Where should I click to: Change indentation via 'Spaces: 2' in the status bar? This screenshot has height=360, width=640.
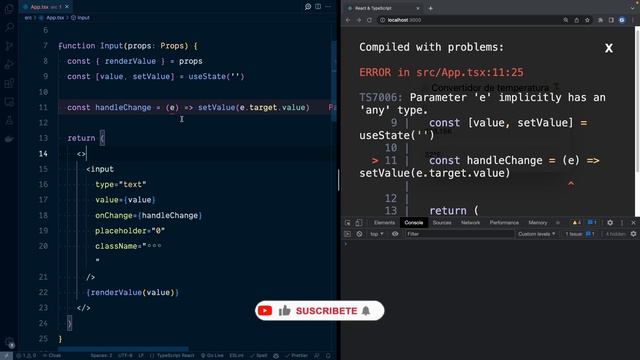click(101, 356)
